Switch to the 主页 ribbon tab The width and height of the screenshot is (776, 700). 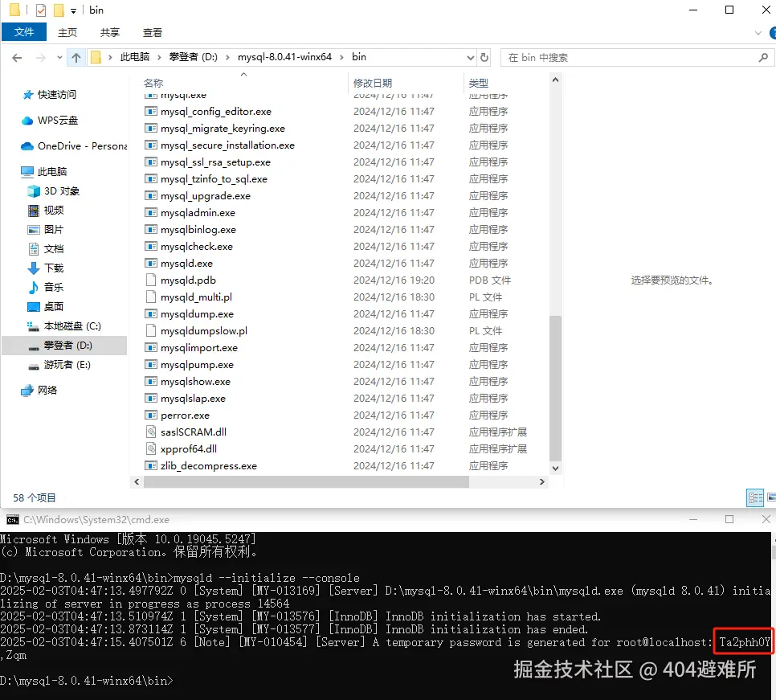pyautogui.click(x=67, y=32)
